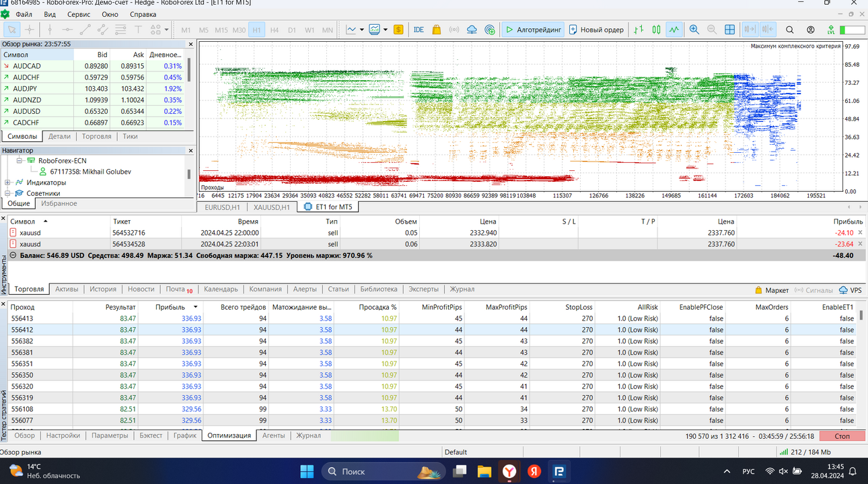868x484 pixels.
Task: Open the Файл menu
Action: (24, 14)
